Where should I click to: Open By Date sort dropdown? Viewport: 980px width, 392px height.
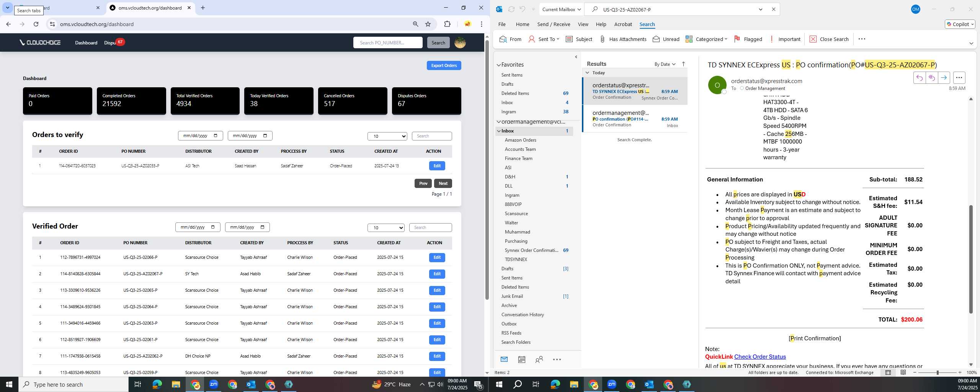point(665,64)
